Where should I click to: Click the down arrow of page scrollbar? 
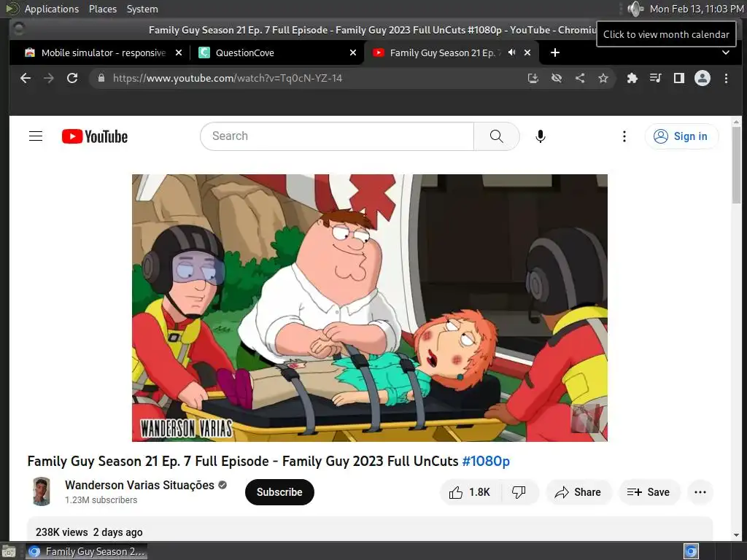[x=737, y=534]
